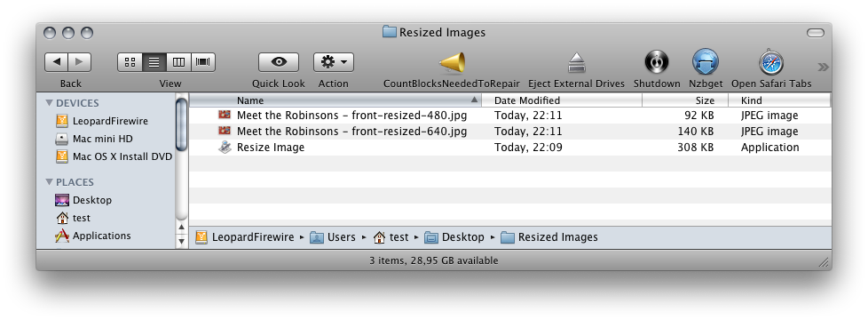Click LeopardFirewire in the path bar
This screenshot has width=868, height=320.
pyautogui.click(x=245, y=237)
